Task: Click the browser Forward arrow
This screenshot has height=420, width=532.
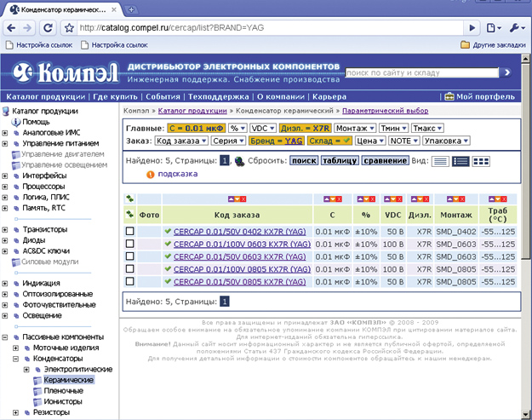Action: click(x=27, y=28)
